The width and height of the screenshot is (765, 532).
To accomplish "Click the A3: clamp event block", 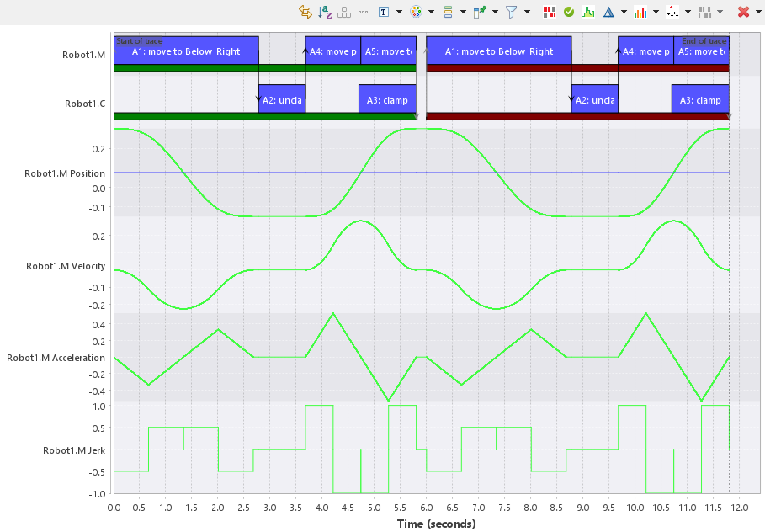I will [x=389, y=99].
